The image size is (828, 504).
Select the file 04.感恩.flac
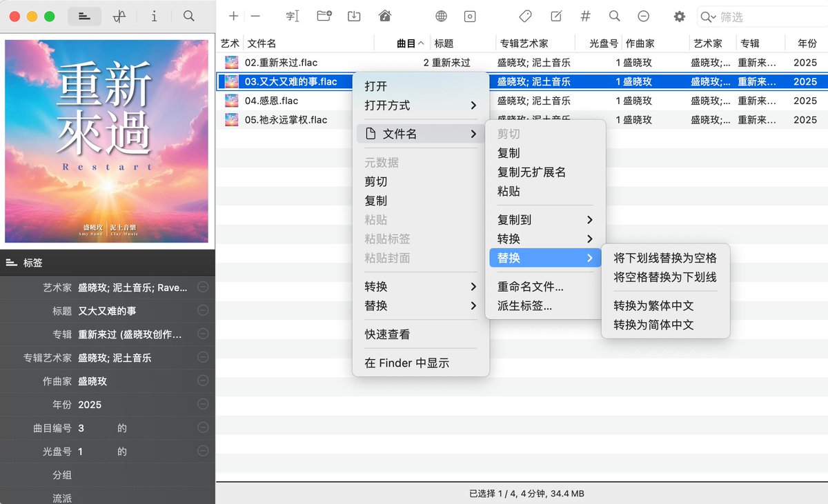pyautogui.click(x=271, y=101)
